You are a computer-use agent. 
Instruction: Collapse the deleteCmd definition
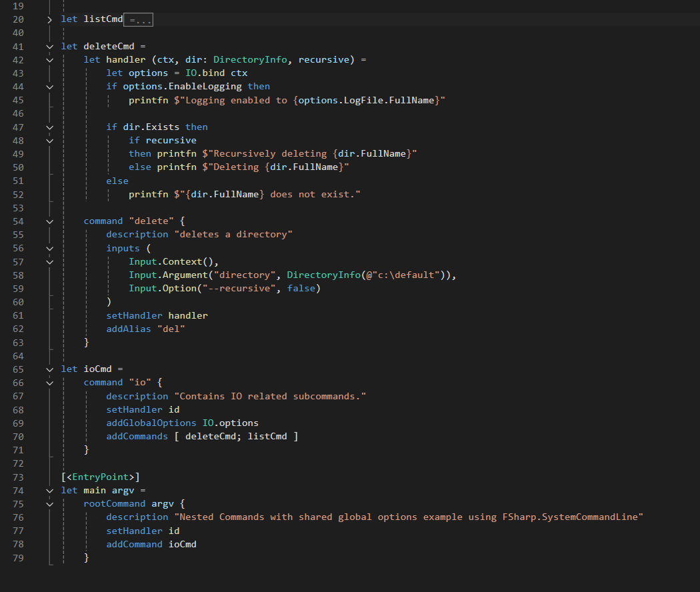49,47
